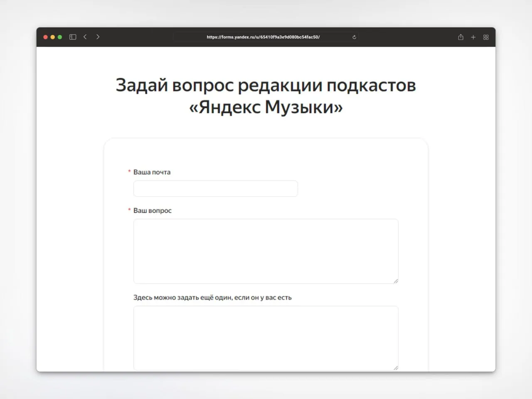Click inside the "Ваш вопрос" text area
Image resolution: width=532 pixels, height=399 pixels.
point(266,251)
